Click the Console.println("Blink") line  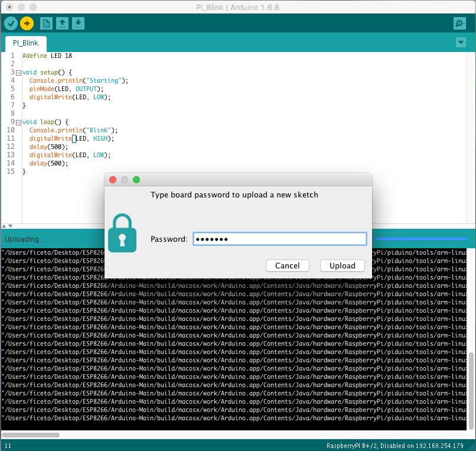click(x=73, y=130)
